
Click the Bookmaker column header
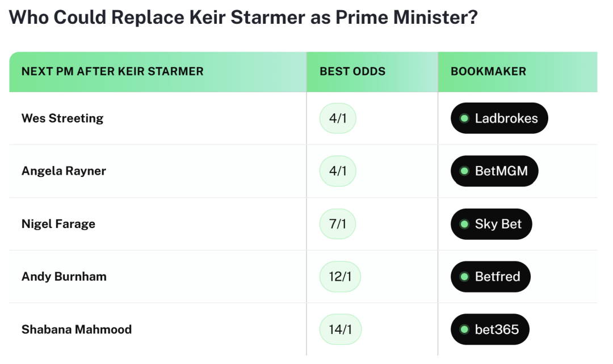488,71
